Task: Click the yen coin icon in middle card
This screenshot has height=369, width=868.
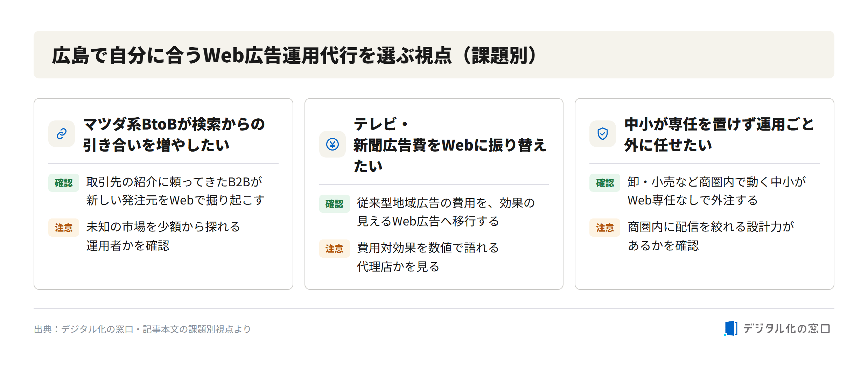Action: click(332, 144)
